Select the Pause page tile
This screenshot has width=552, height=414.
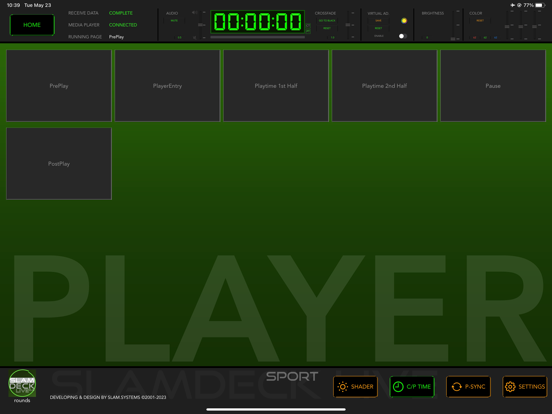(x=493, y=86)
